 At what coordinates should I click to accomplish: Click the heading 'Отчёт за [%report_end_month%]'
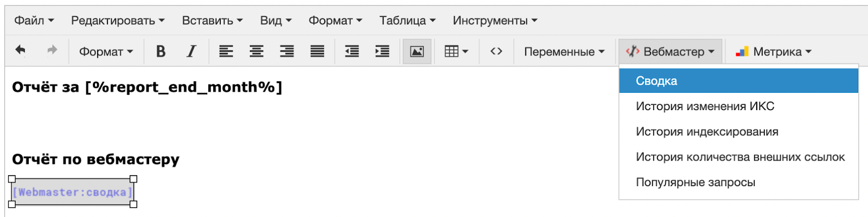click(x=147, y=87)
